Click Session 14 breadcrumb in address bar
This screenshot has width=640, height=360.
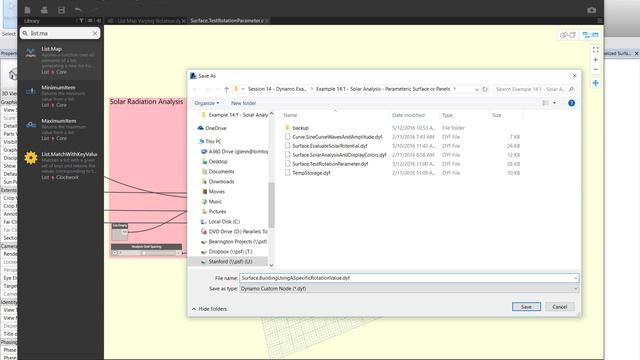pos(277,89)
